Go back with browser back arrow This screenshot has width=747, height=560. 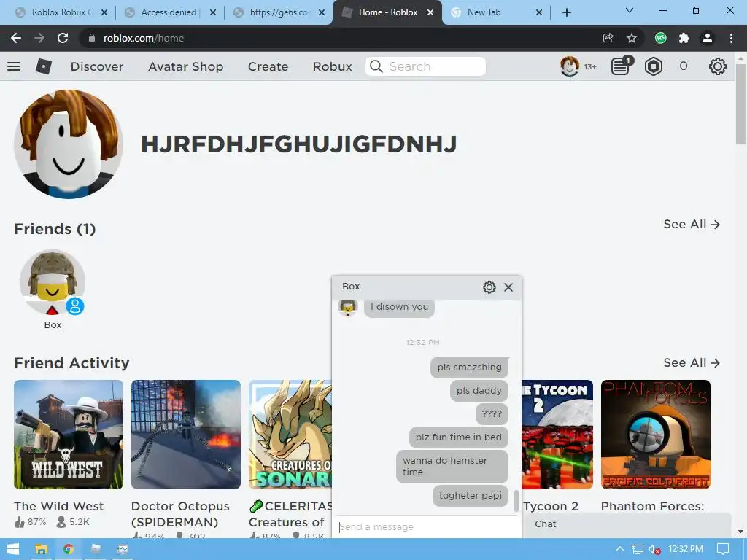(x=16, y=38)
